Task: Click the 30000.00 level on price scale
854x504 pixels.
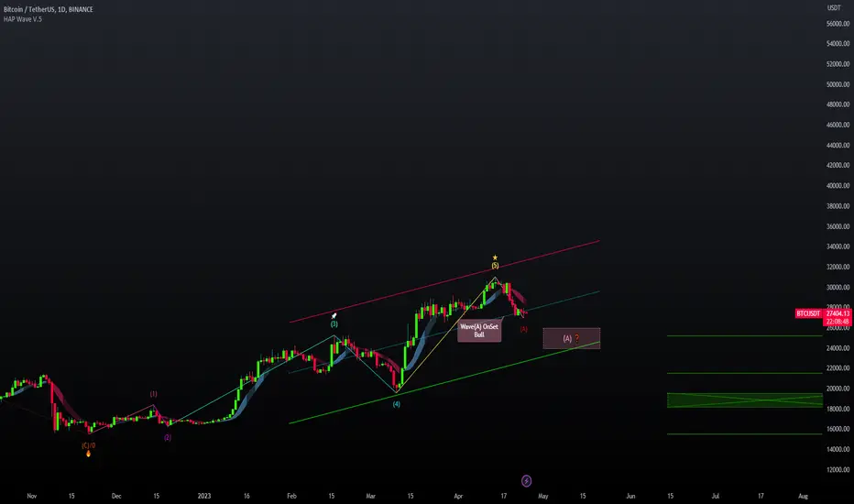Action: pos(838,287)
